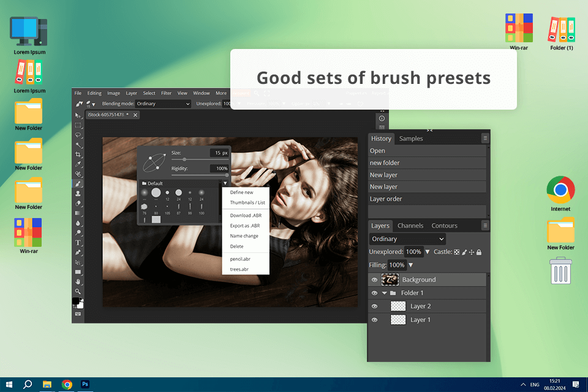Click 'Download .ABR' in brush menu
Image resolution: width=588 pixels, height=392 pixels.
244,216
